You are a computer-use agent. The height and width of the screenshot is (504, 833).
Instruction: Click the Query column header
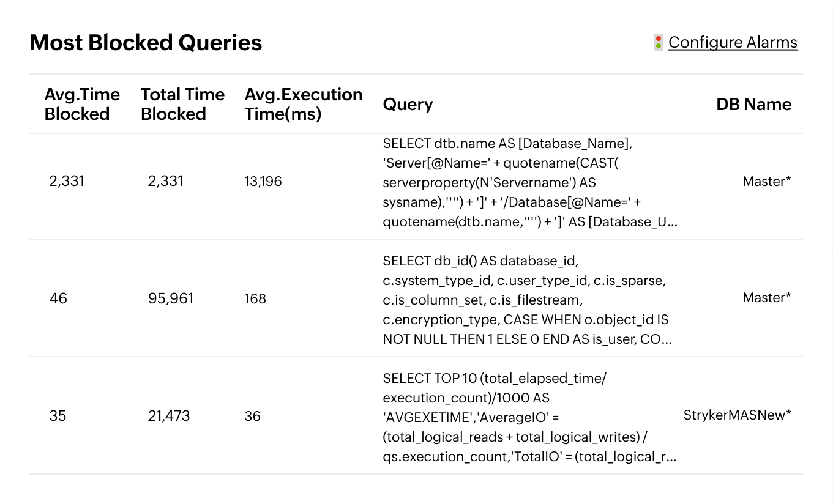[408, 105]
